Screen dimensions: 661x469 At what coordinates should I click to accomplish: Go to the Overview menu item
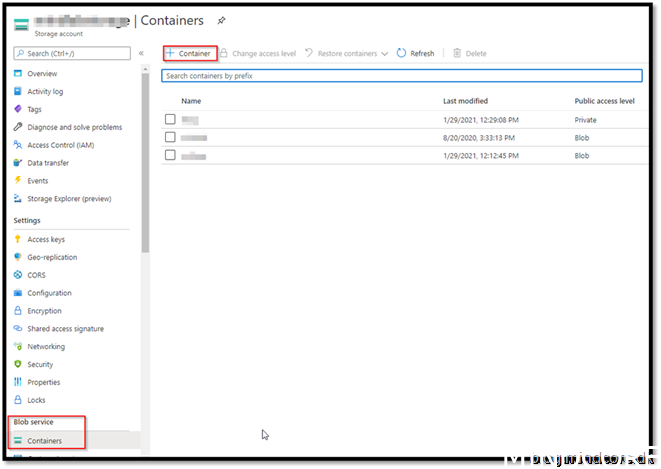[x=42, y=73]
